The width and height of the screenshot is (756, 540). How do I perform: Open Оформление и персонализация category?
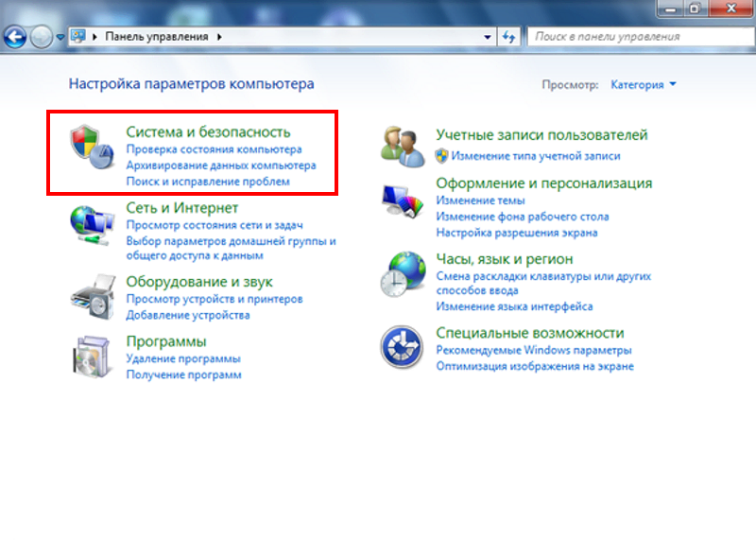click(x=544, y=183)
